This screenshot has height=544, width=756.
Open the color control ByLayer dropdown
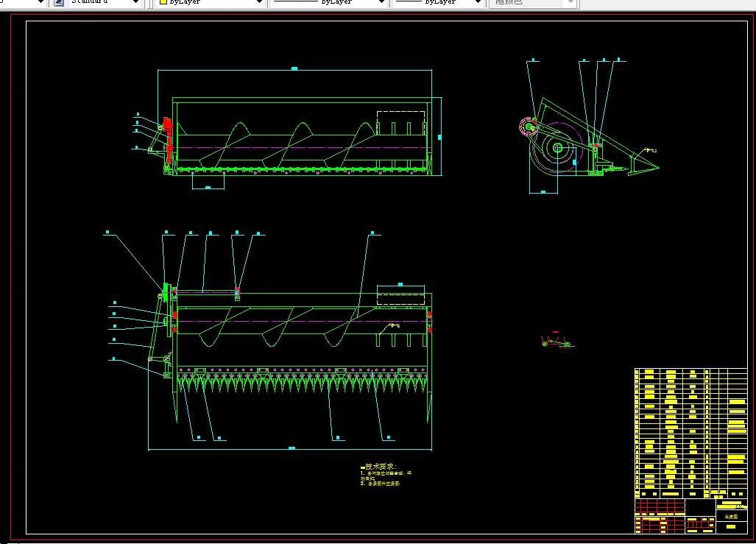pyautogui.click(x=211, y=2)
